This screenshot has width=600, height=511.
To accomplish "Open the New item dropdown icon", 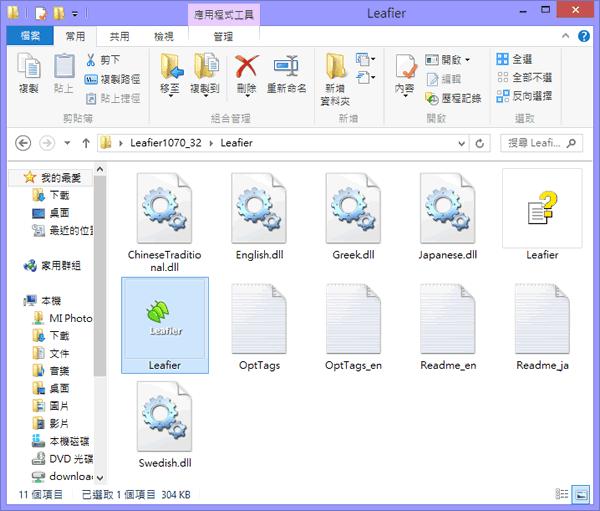I will pos(365,59).
